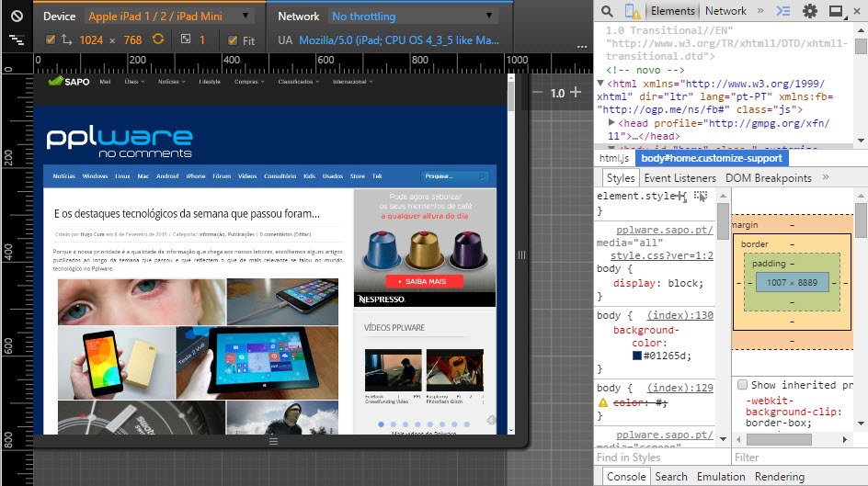868x486 pixels.
Task: Open the Event Listeners tab
Action: coord(680,178)
